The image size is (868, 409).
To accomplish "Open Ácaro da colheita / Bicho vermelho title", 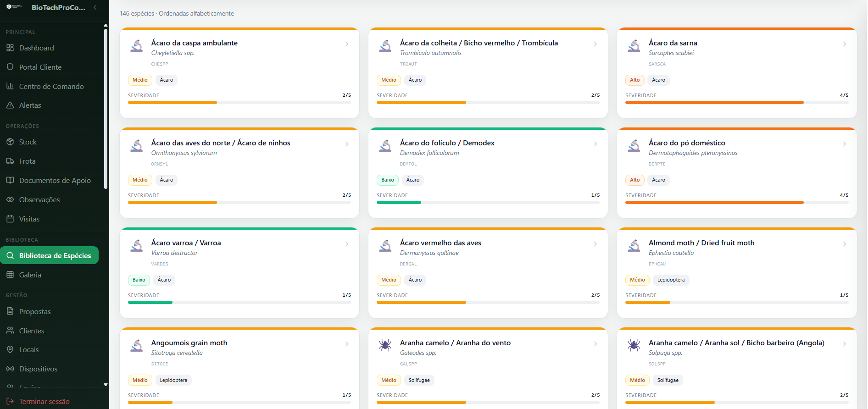I will pyautogui.click(x=479, y=43).
